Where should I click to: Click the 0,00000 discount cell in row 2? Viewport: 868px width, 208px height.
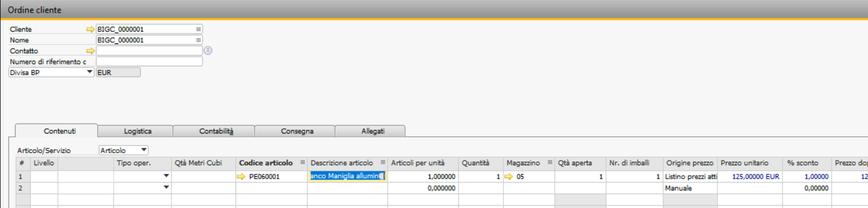click(807, 188)
